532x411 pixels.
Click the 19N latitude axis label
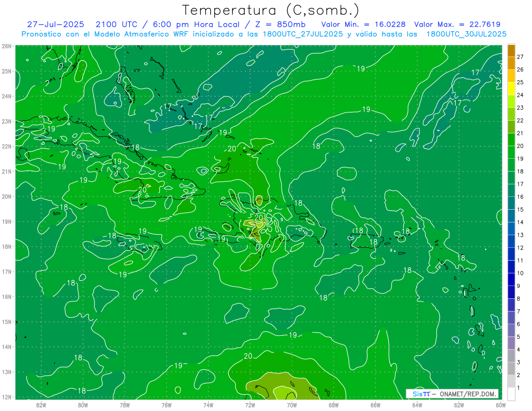click(x=7, y=222)
